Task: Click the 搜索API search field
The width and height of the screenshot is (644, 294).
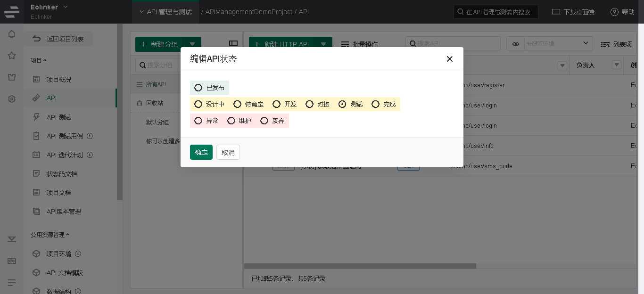Action: [x=453, y=43]
